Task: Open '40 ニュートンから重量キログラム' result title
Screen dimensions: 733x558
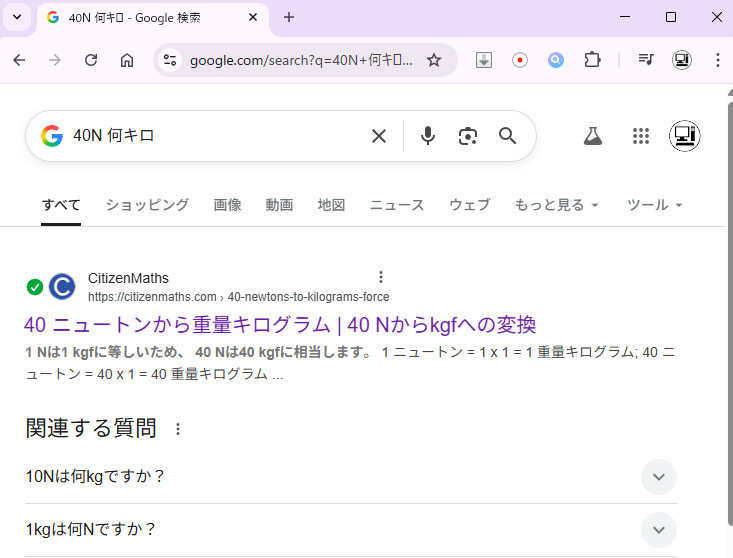Action: click(x=280, y=325)
